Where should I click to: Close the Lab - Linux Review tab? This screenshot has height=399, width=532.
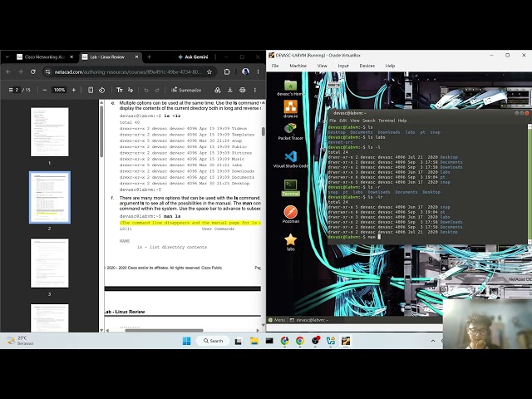pyautogui.click(x=136, y=57)
